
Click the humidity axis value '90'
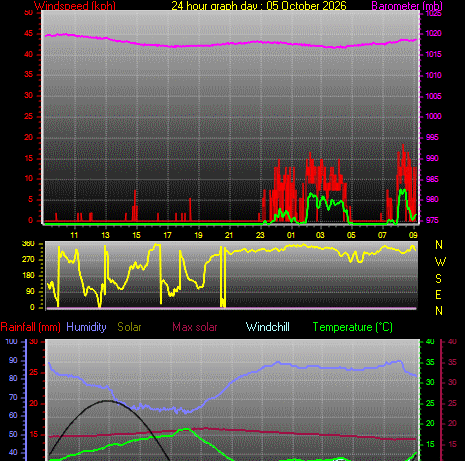click(x=13, y=360)
